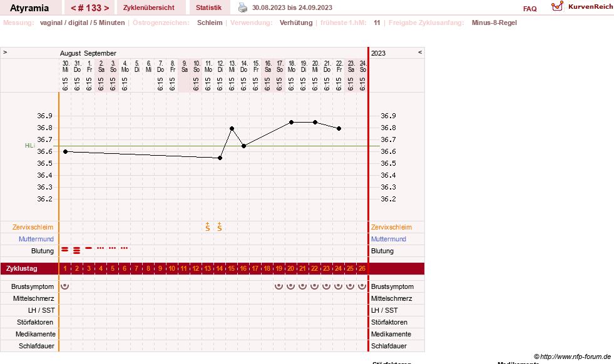Click the HiLi coverline label

click(30, 146)
